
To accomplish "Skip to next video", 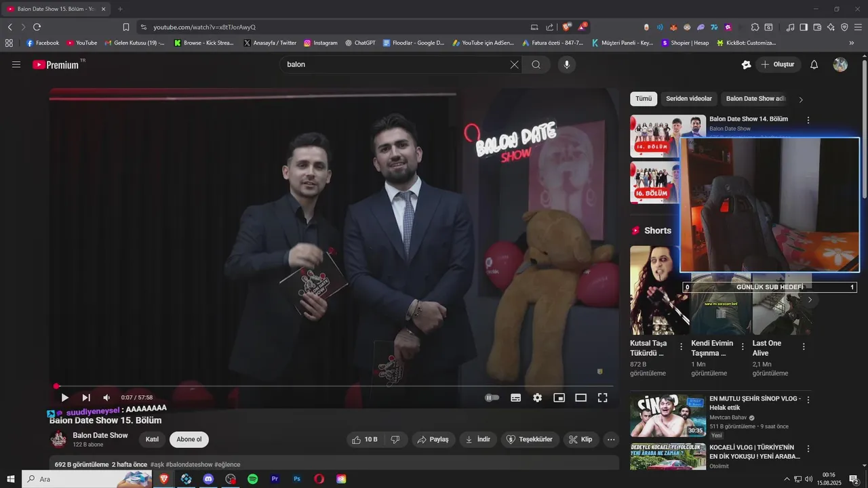I will click(x=86, y=398).
